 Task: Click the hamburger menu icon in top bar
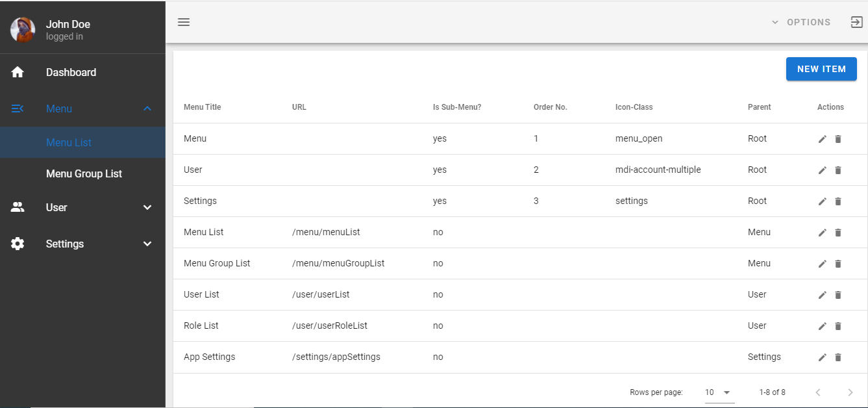coord(184,22)
